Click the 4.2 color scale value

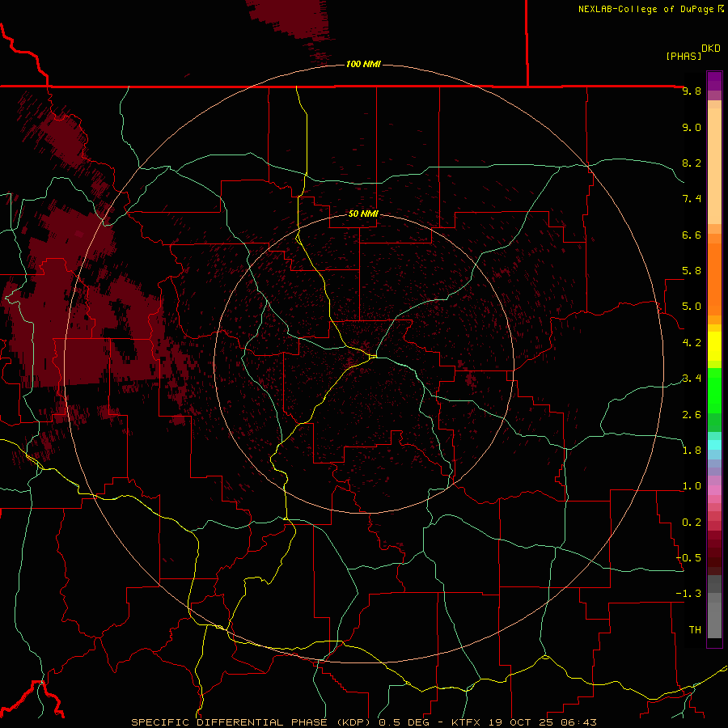[x=692, y=343]
